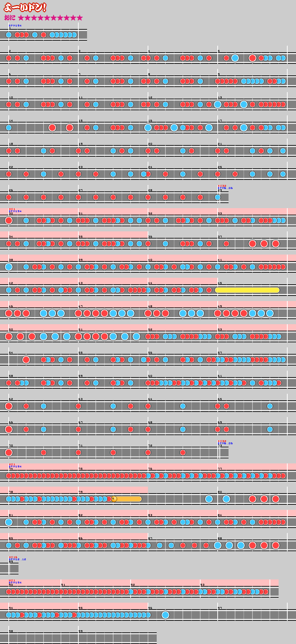Select the big blue note starting measure 81
This screenshot has width=296, height=644.
pyautogui.click(x=9, y=522)
